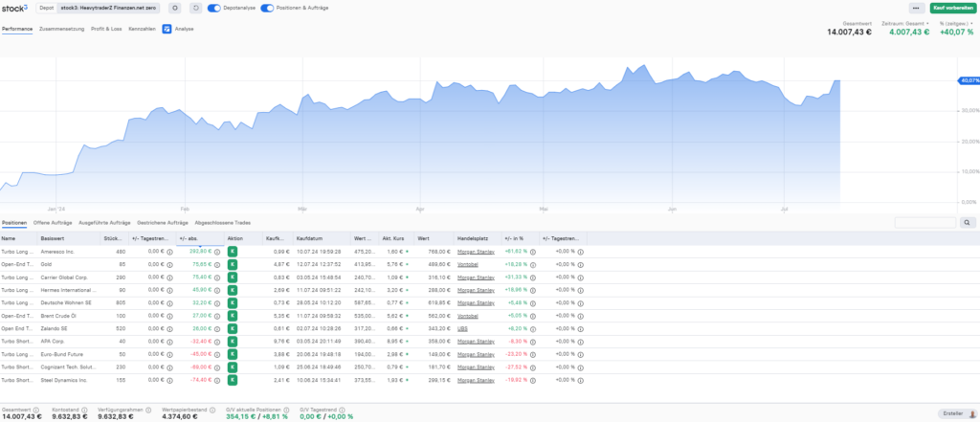This screenshot has height=422, width=980.
Task: Open the Zeitraum: Gesamt dropdown
Action: [x=905, y=23]
